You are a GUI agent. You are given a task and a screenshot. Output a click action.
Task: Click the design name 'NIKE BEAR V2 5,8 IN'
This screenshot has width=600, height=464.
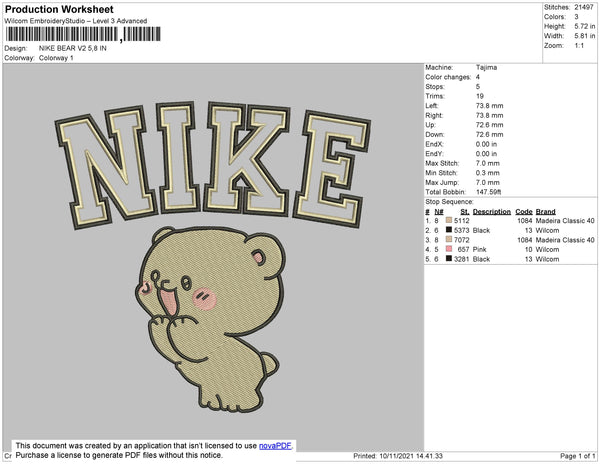tap(73, 48)
